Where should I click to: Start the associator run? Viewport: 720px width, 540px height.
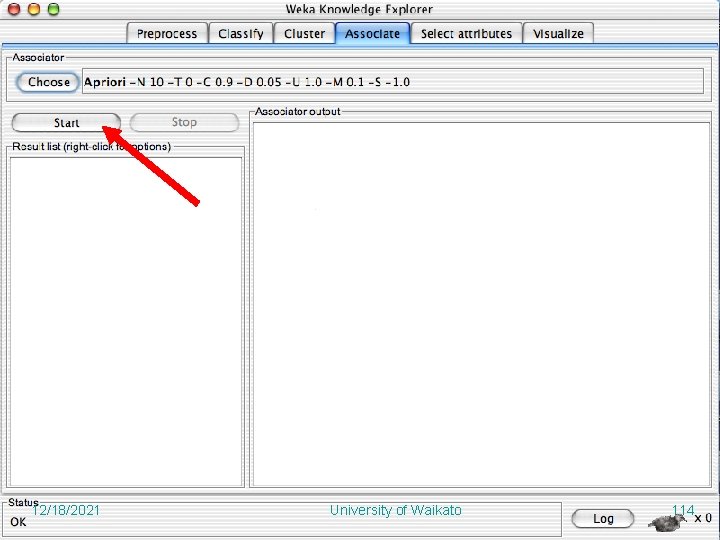point(66,123)
